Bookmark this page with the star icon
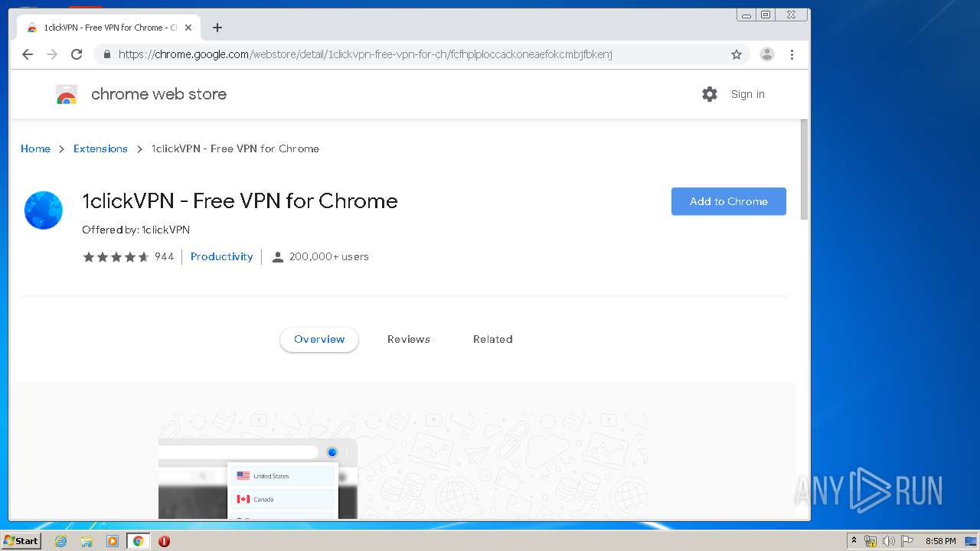The width and height of the screenshot is (980, 551). [737, 54]
